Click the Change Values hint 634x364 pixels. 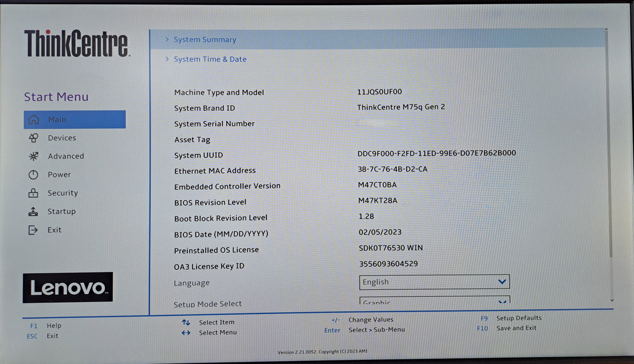[x=371, y=320]
